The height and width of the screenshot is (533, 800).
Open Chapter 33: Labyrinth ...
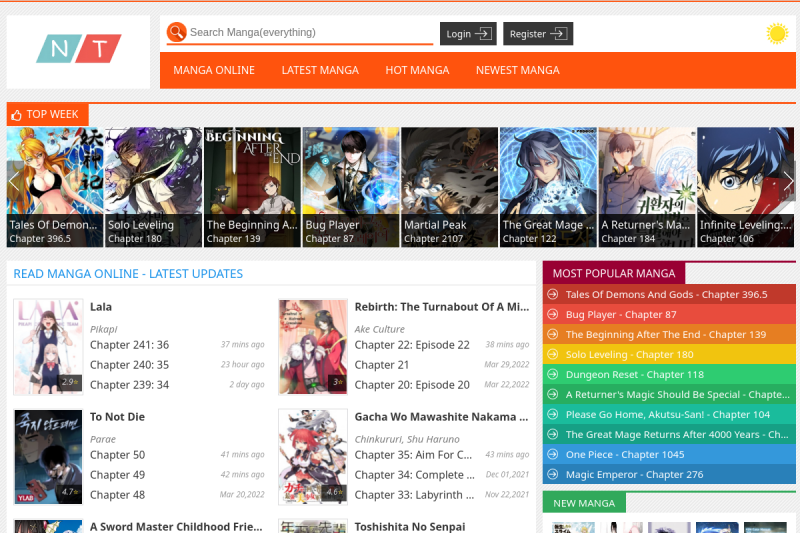414,495
